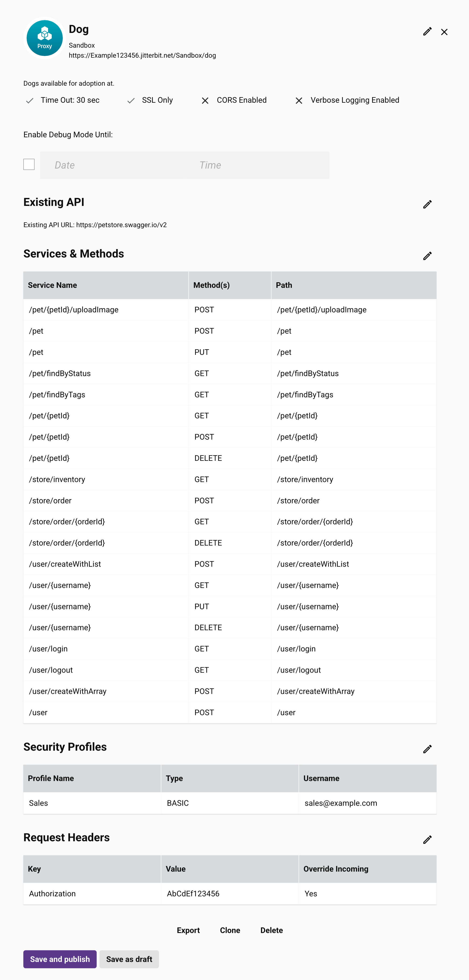The width and height of the screenshot is (469, 980).
Task: Clone the Dog API
Action: tap(230, 930)
